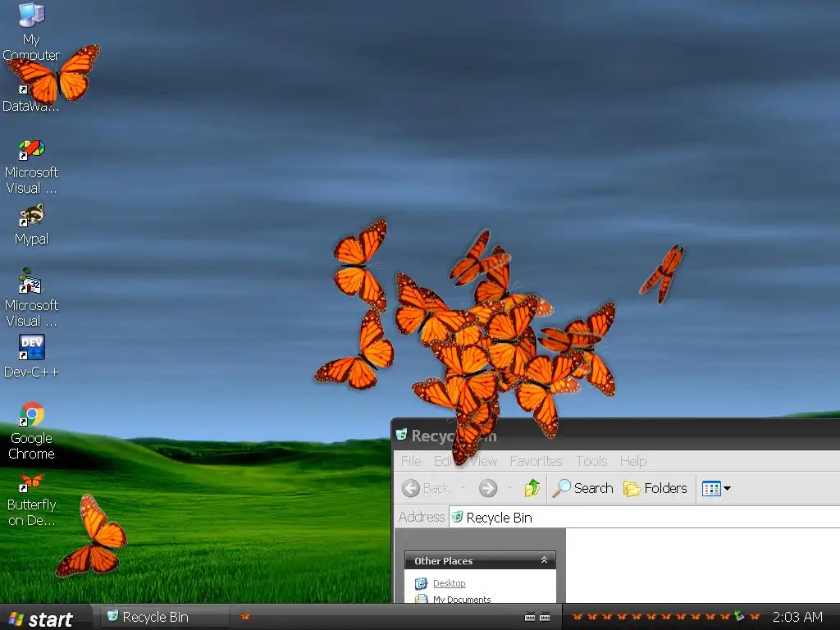
Task: Select the Dev-C++ desktop shortcut
Action: 31,357
